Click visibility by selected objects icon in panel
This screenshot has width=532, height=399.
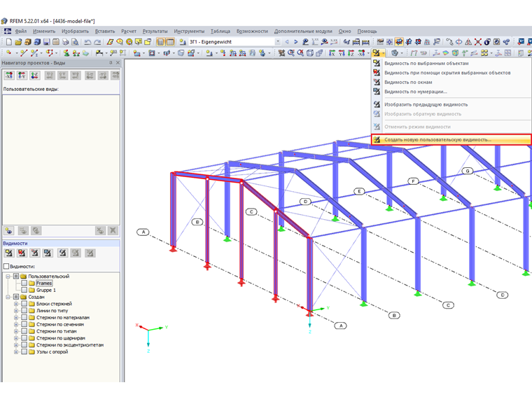pyautogui.click(x=9, y=253)
